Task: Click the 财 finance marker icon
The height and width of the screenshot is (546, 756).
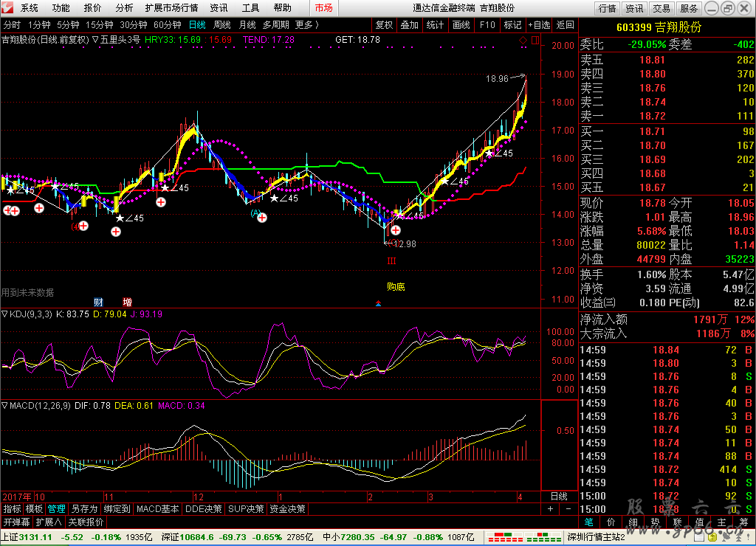Action: click(x=98, y=303)
